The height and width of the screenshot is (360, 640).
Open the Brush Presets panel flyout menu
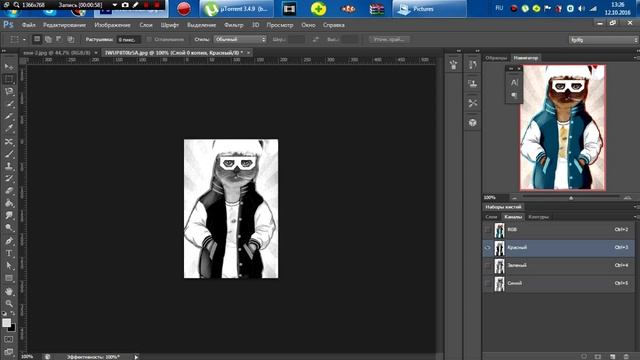tap(637, 207)
